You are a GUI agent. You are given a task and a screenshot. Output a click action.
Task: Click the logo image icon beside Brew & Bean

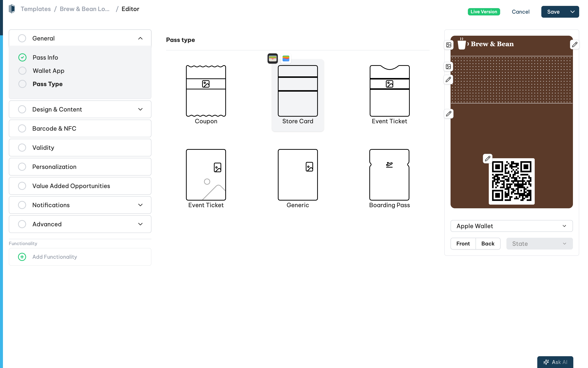[x=449, y=45]
